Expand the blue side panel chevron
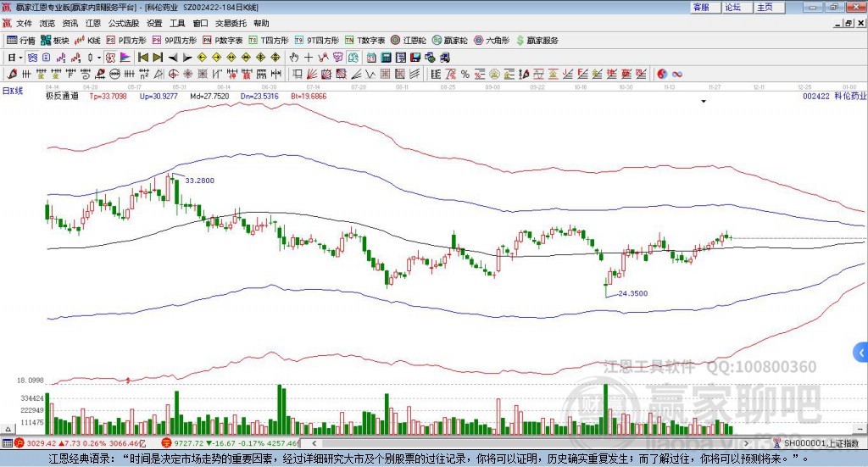868x467 pixels. [x=861, y=353]
